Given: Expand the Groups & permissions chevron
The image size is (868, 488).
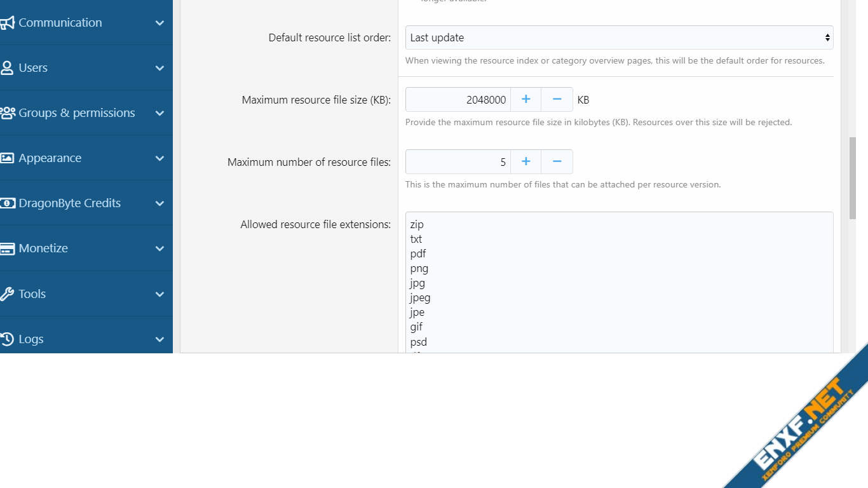Looking at the screenshot, I should (x=159, y=113).
